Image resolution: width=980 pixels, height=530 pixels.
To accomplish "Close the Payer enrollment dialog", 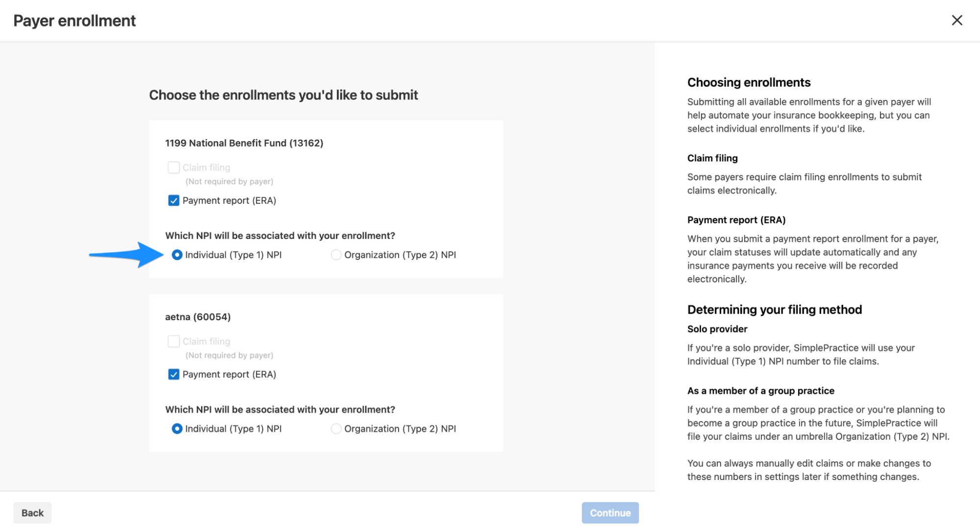I will 956,20.
